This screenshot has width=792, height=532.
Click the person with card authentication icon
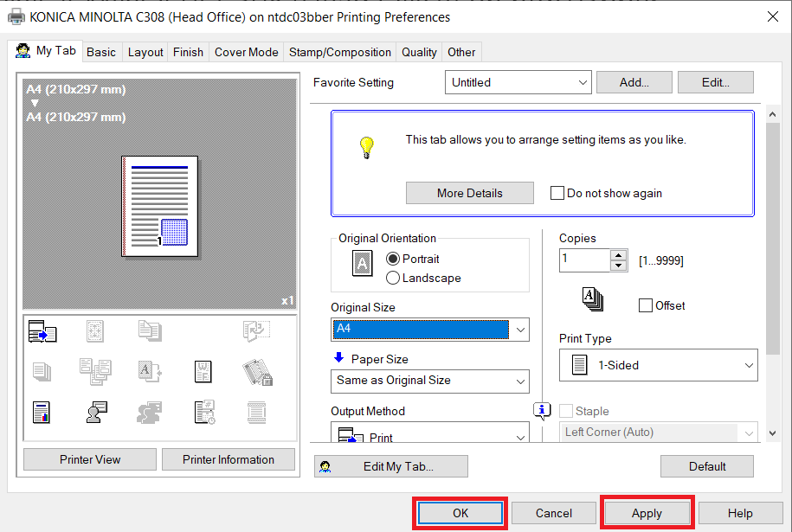(x=96, y=413)
